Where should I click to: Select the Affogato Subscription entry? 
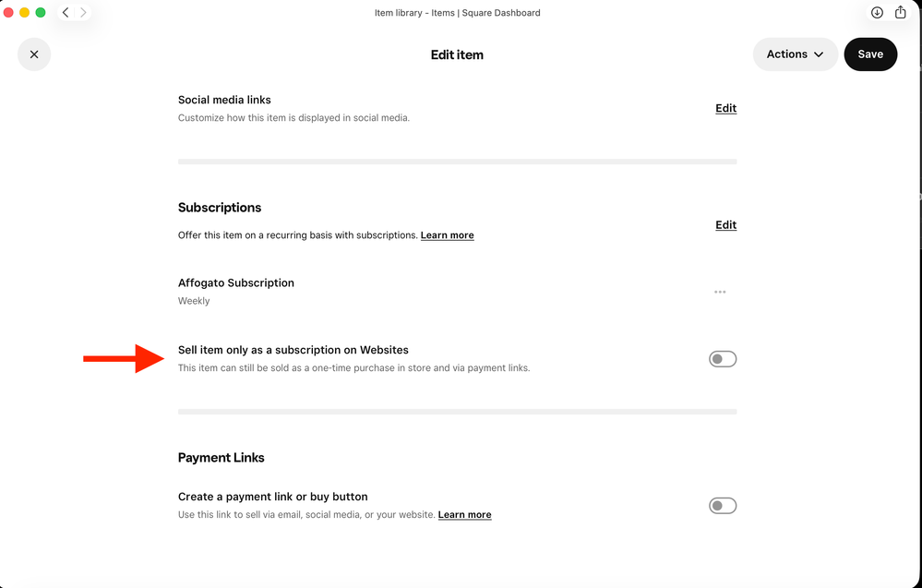coord(235,282)
